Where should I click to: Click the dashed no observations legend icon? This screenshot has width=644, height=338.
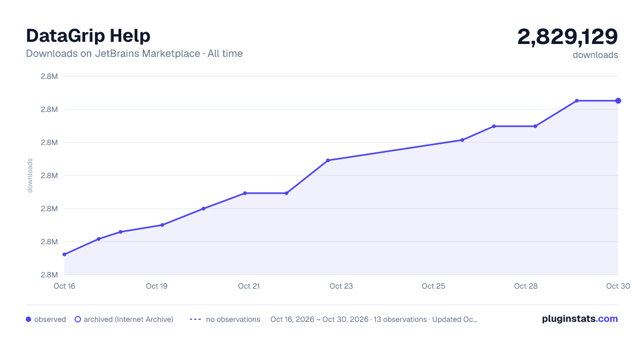[x=195, y=319]
